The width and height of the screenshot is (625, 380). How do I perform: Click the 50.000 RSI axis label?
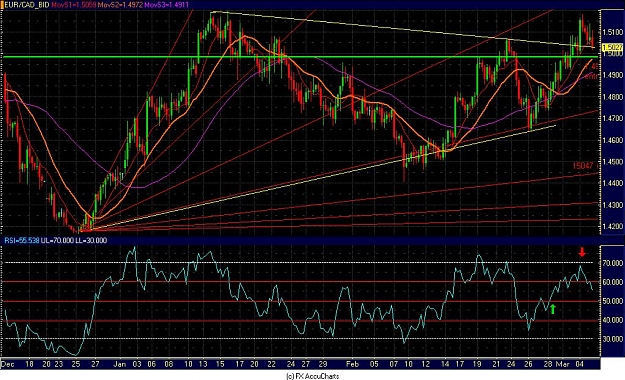click(613, 301)
